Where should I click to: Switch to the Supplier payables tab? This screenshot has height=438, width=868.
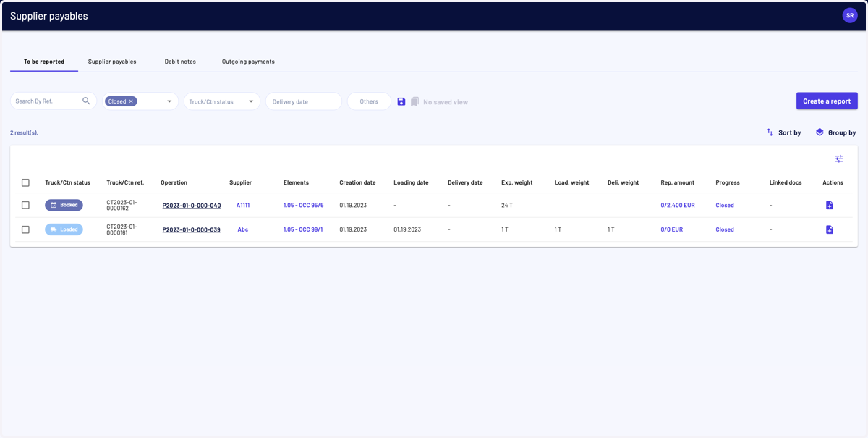[x=112, y=62]
